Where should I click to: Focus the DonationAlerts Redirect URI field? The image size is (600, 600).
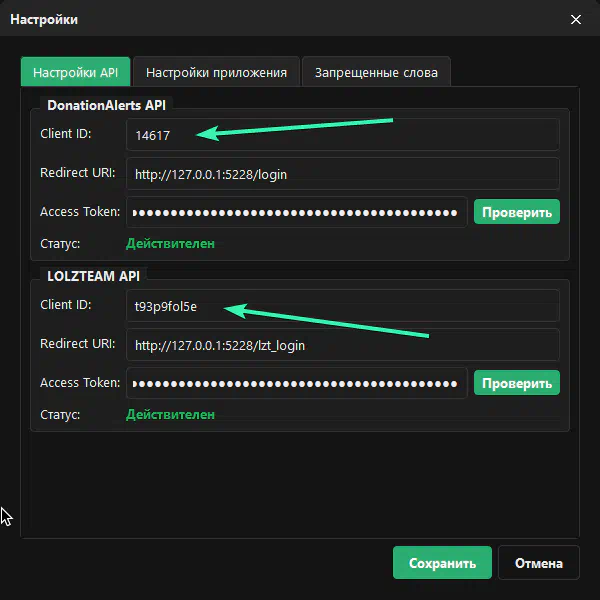coord(342,174)
